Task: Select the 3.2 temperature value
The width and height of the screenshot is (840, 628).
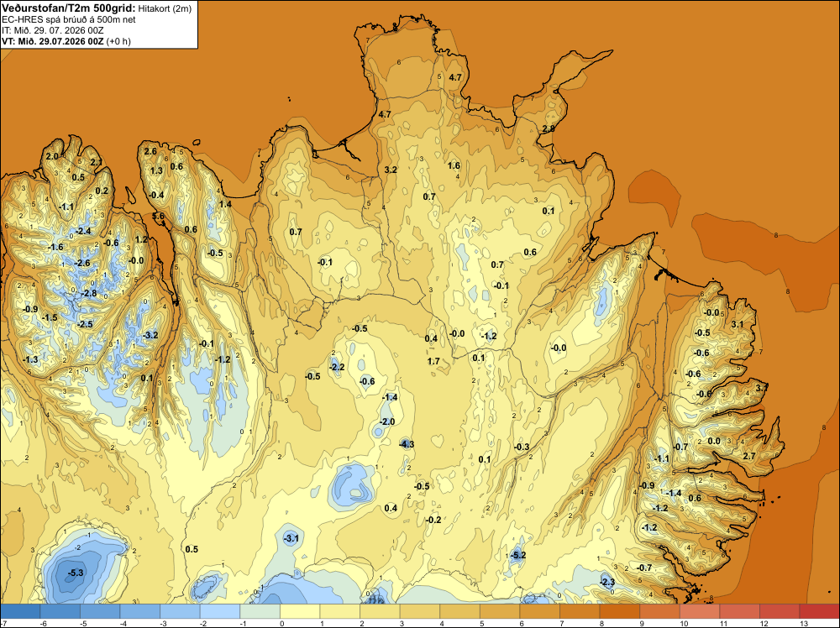Action: coord(391,170)
